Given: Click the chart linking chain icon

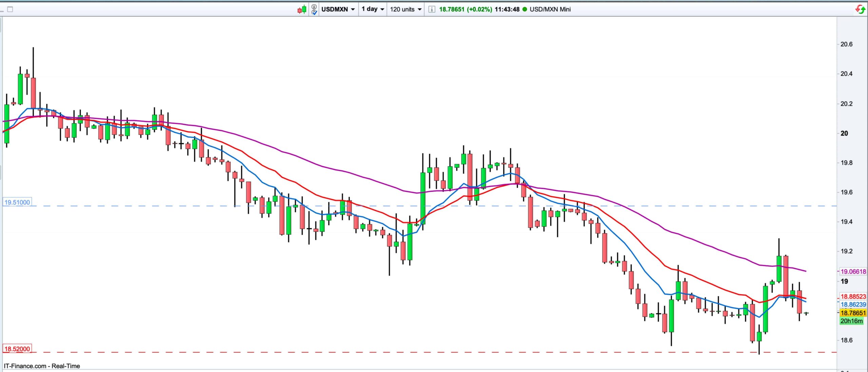Looking at the screenshot, I should pos(314,9).
